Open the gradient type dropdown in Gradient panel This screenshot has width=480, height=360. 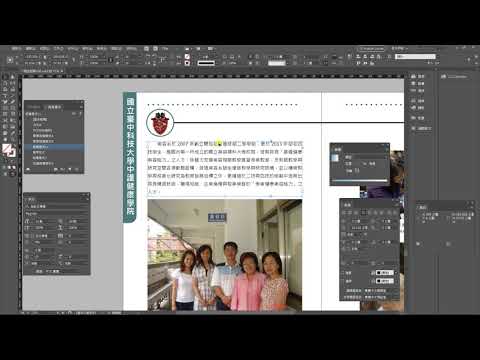click(365, 157)
